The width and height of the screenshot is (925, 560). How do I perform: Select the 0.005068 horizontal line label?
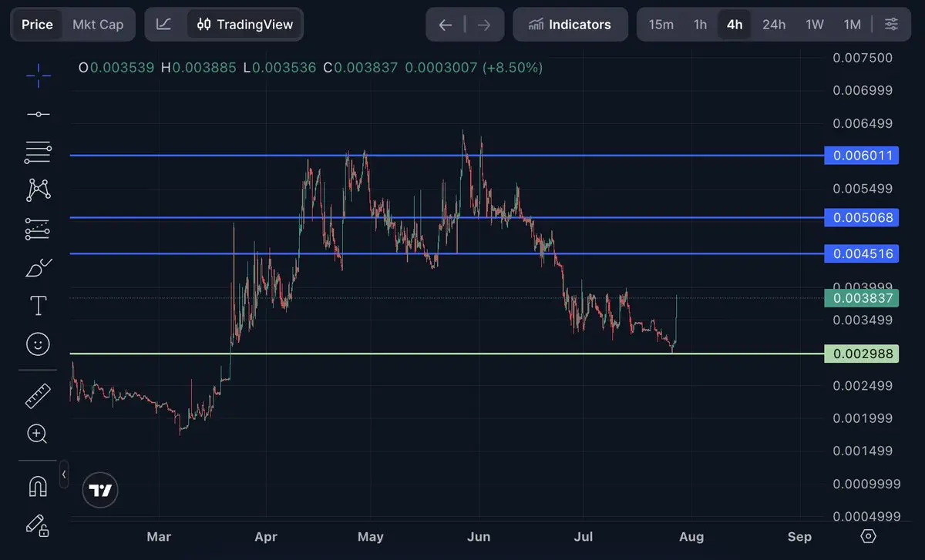click(860, 218)
